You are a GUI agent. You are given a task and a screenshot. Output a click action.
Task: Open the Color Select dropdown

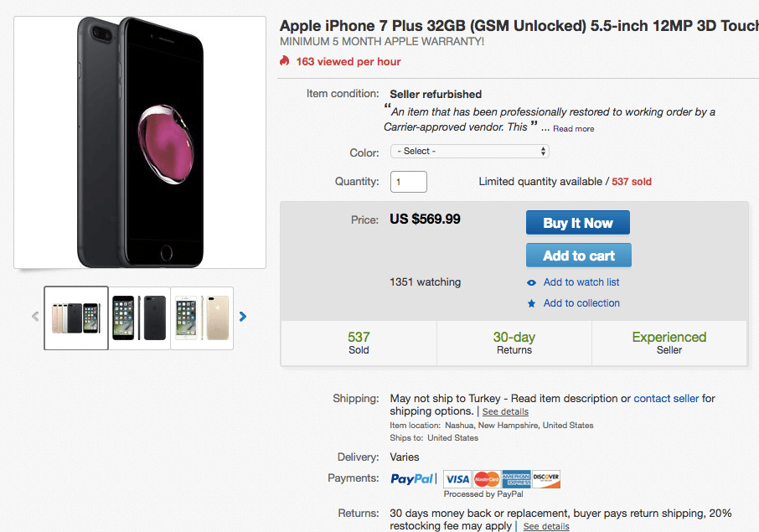click(469, 151)
